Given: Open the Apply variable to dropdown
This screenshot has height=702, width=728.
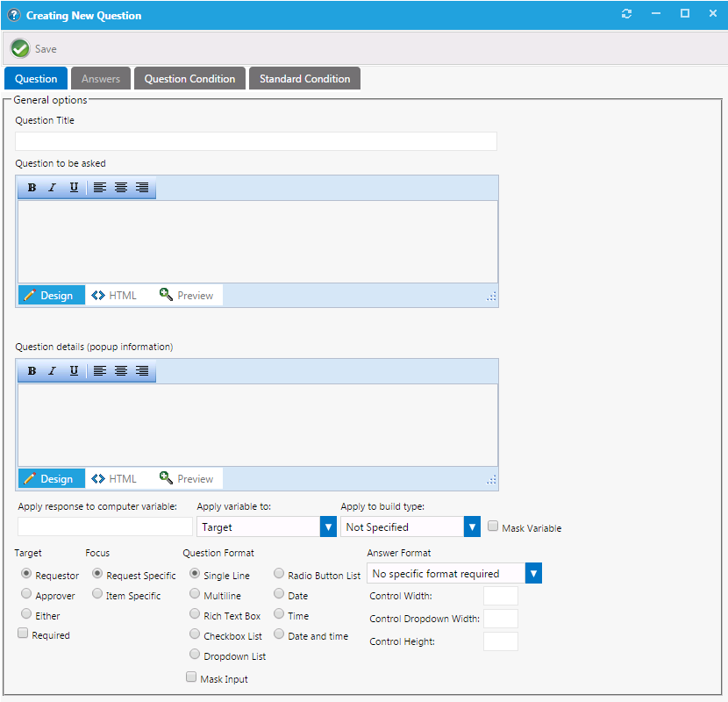Looking at the screenshot, I should tap(329, 526).
